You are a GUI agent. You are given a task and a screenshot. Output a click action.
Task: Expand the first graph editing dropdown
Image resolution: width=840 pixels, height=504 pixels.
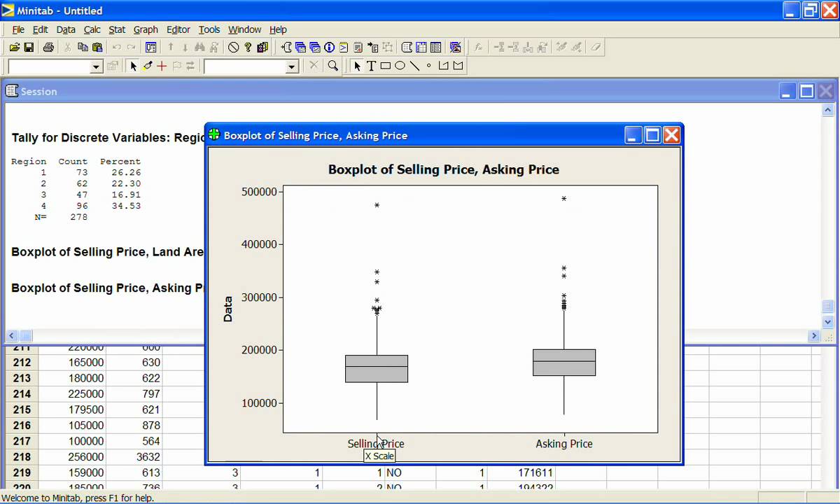[97, 66]
